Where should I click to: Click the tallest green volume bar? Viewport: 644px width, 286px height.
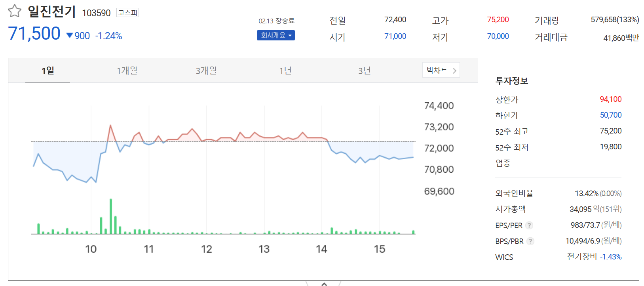click(x=111, y=216)
